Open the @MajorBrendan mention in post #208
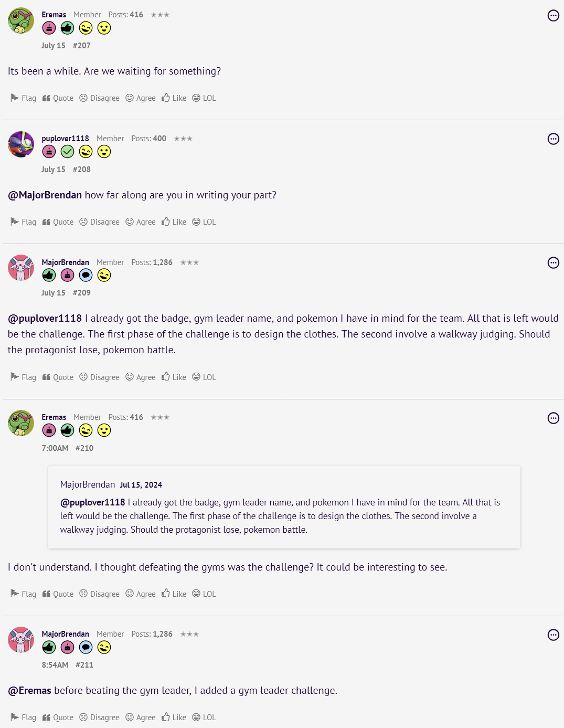Screen dimensions: 564x728 click(x=45, y=195)
